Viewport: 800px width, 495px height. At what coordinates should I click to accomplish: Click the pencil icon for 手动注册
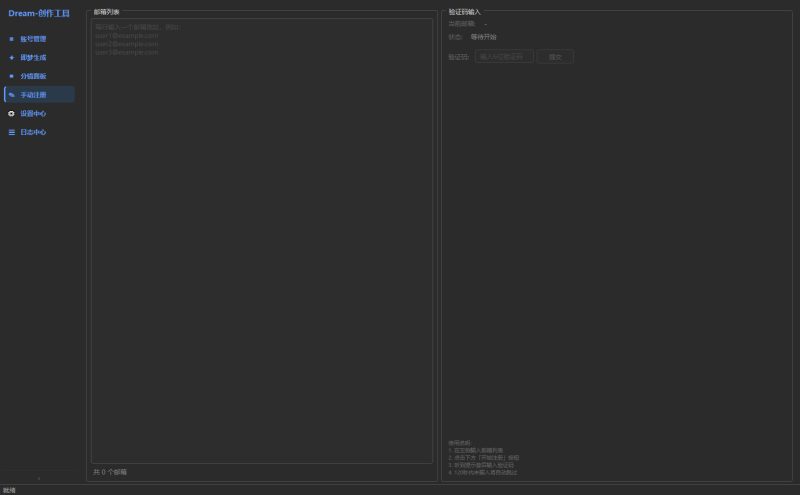11,95
